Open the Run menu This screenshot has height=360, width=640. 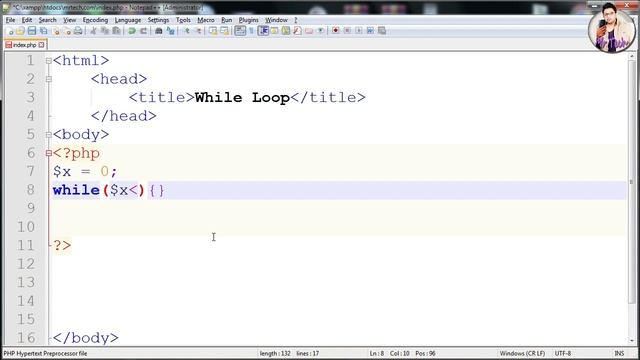click(227, 20)
